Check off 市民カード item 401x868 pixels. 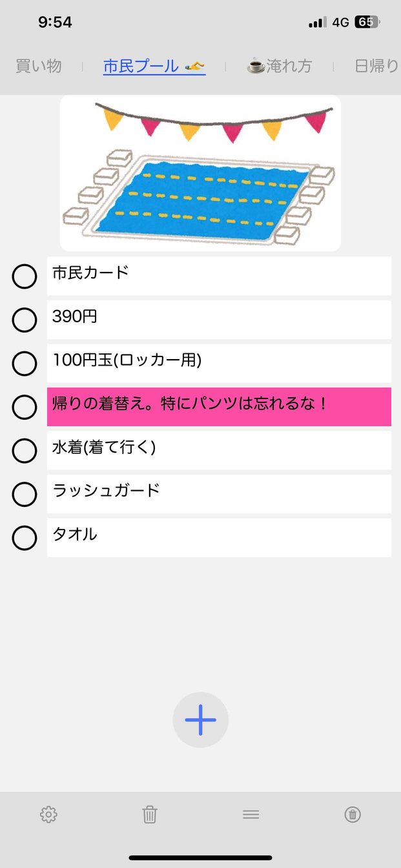(x=25, y=276)
